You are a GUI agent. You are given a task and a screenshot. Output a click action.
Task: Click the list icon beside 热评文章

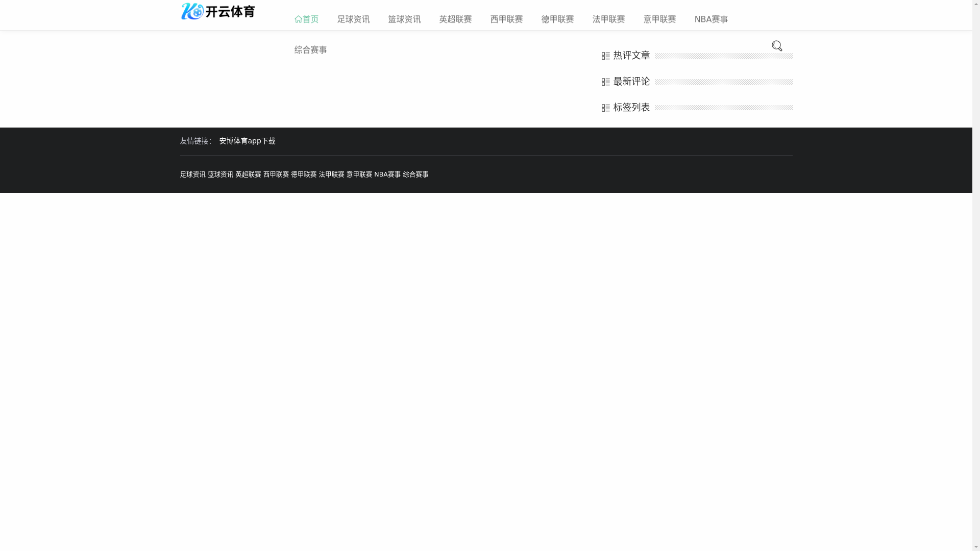click(x=606, y=56)
